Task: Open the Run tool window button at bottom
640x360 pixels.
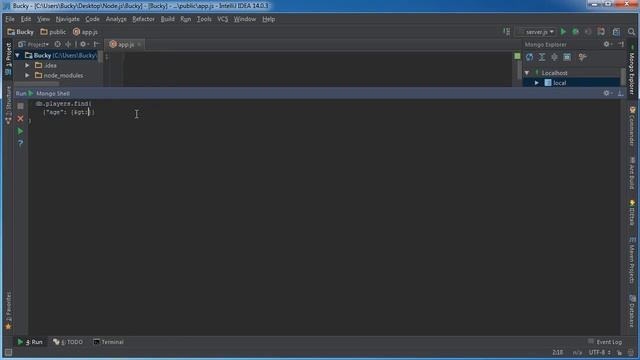Action: click(30, 342)
